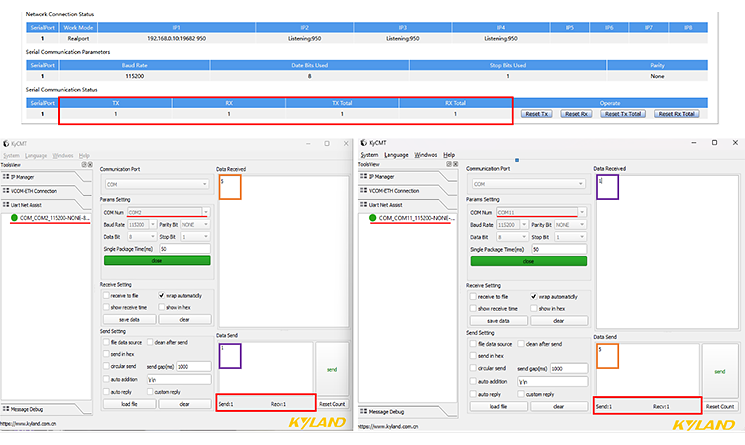Image resolution: width=745 pixels, height=445 pixels.
Task: Click the green status dot beside COM_COM2_115200-NONE
Action: tap(14, 218)
